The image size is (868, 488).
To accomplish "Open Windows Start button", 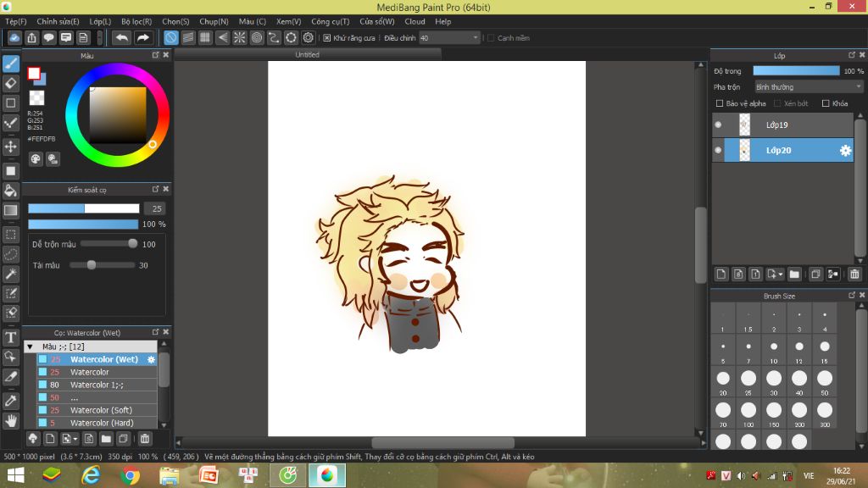I will [15, 475].
